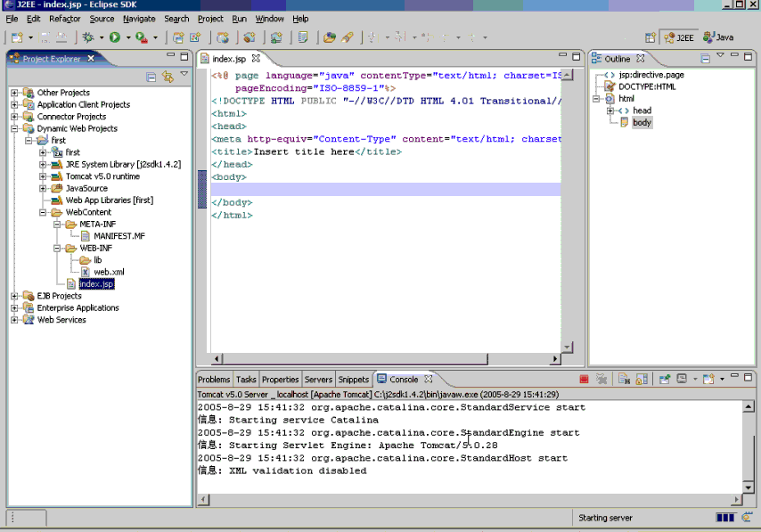Viewport: 761px width, 532px height.
Task: Open the Help menu
Action: tap(300, 19)
